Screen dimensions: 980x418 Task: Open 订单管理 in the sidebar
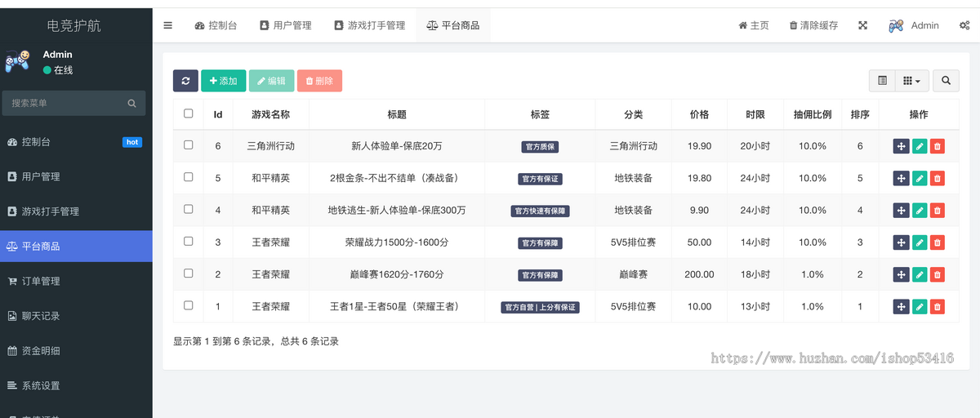point(76,281)
